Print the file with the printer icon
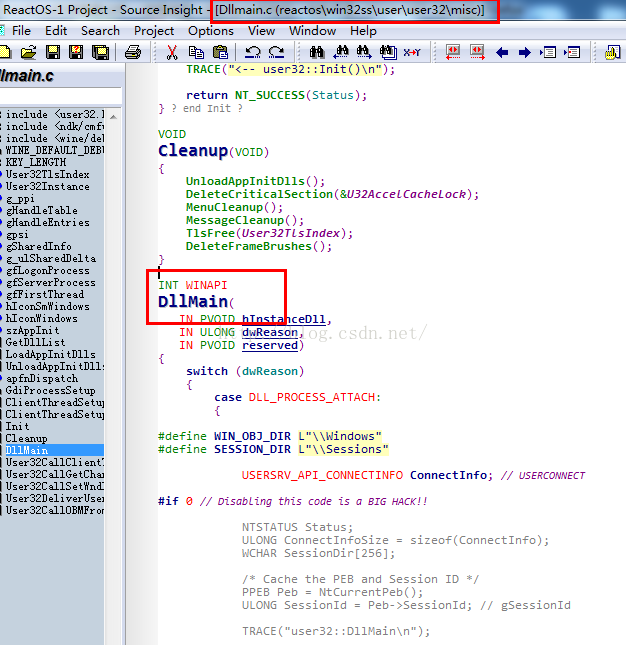626x645 pixels. tap(133, 52)
